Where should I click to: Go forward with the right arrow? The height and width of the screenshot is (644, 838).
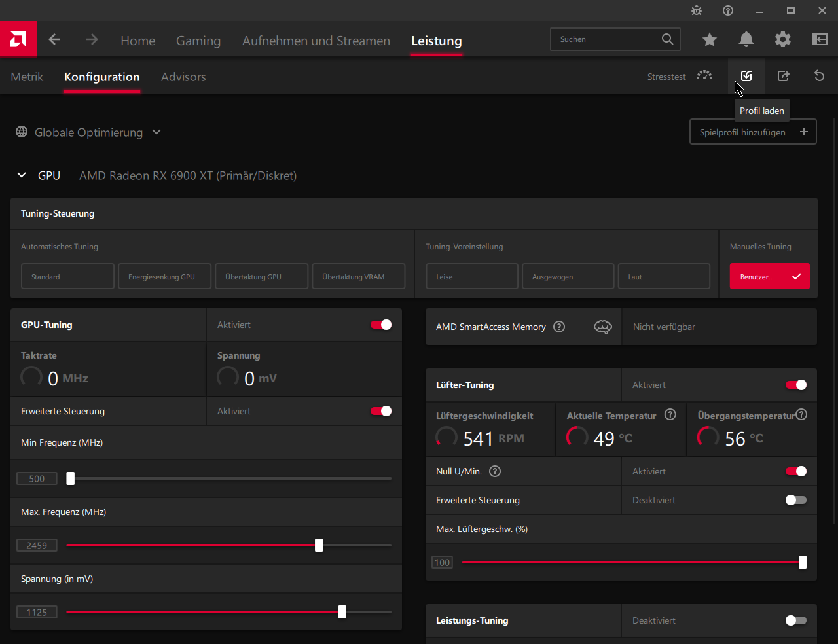(x=92, y=39)
